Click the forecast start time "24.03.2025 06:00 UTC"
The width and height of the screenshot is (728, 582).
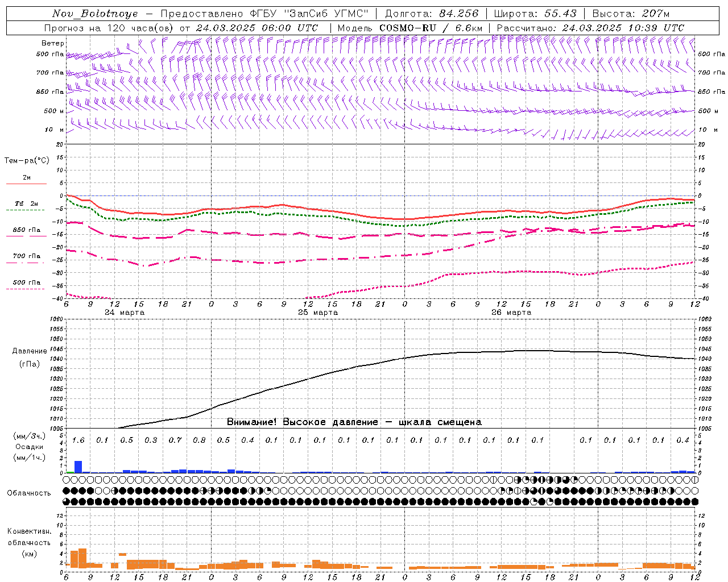pos(257,28)
